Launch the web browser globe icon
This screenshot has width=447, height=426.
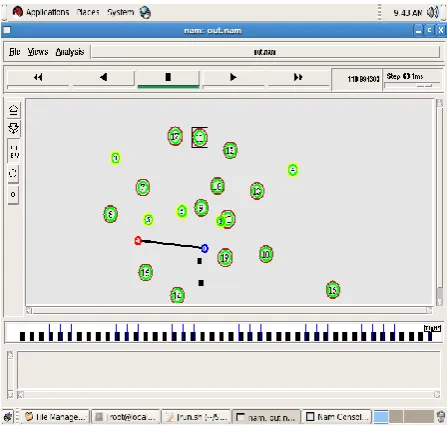[145, 13]
